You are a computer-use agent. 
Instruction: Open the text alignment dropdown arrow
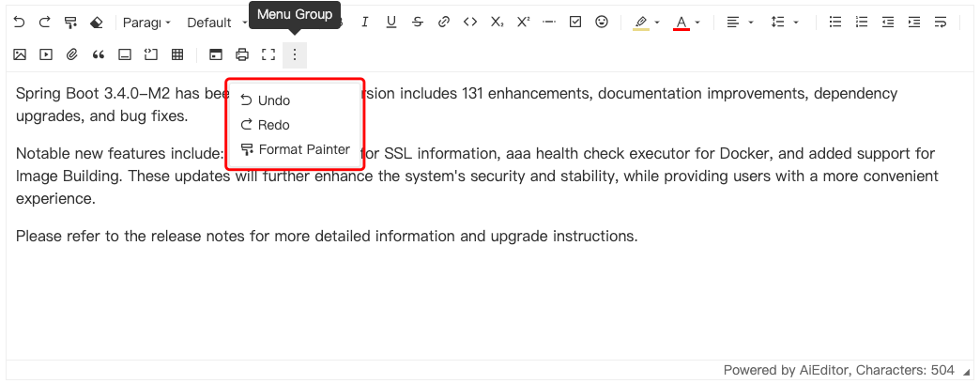751,23
